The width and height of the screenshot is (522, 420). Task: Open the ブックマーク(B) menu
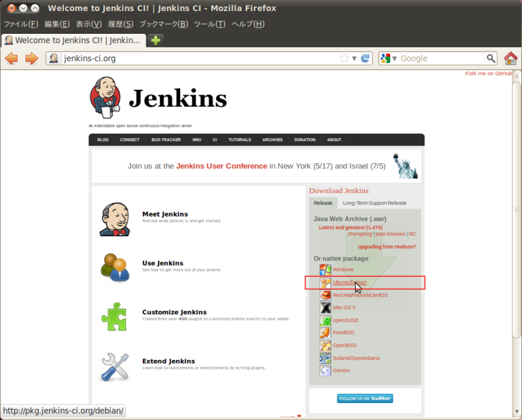pos(164,24)
